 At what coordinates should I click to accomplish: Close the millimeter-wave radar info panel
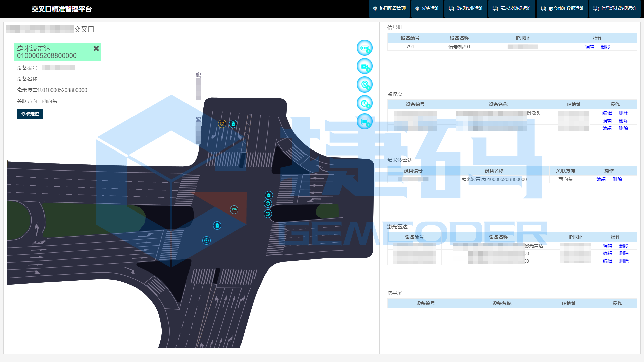[96, 48]
